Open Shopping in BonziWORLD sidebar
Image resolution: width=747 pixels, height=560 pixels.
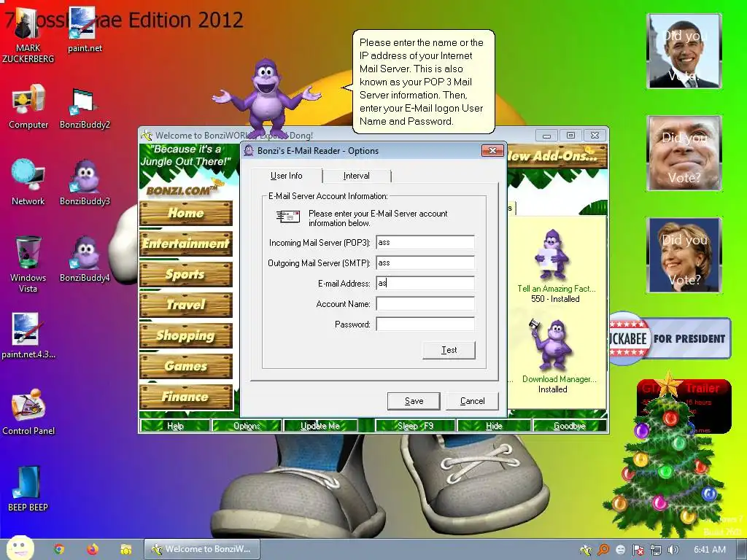pyautogui.click(x=186, y=335)
